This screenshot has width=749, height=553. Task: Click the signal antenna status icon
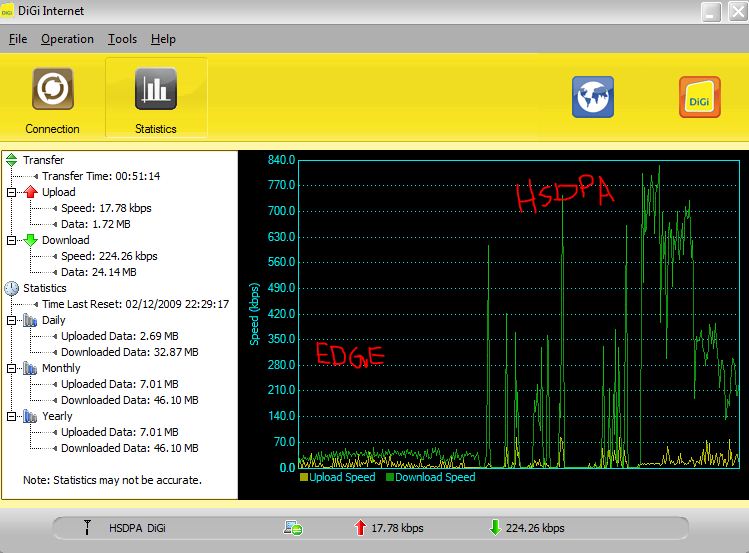coord(87,527)
